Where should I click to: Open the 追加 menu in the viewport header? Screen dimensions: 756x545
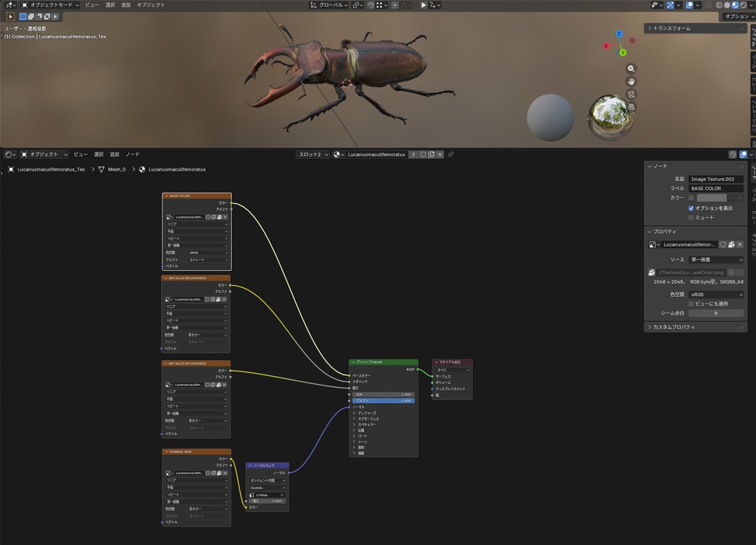tap(126, 5)
